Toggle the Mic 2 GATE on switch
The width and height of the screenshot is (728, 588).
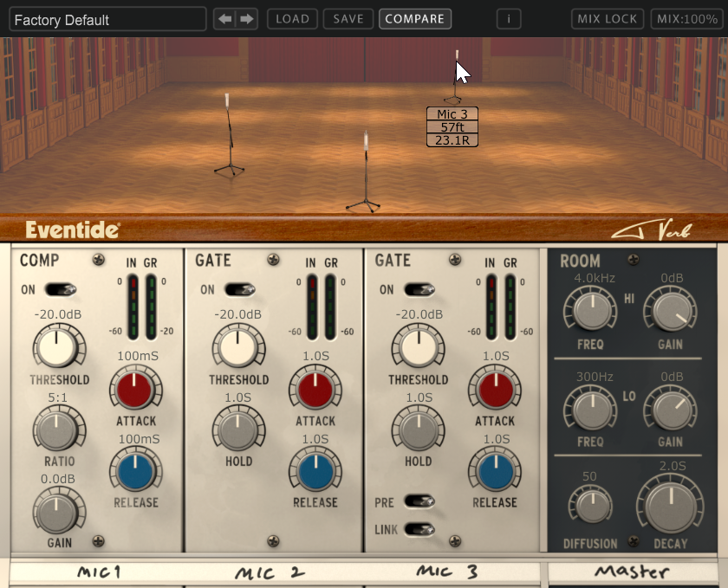point(239,289)
